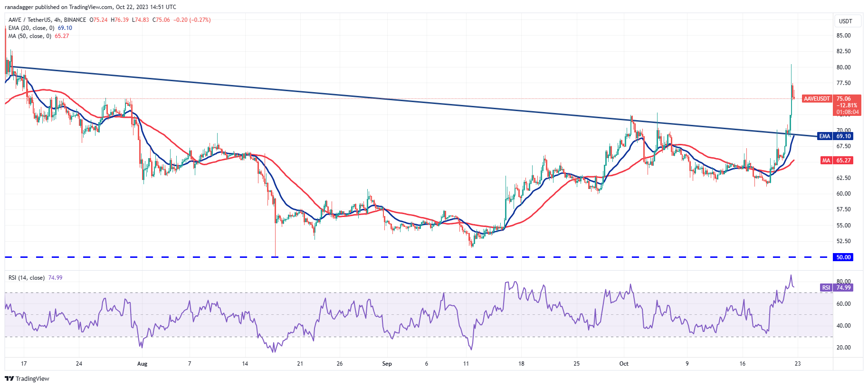Toggle the EMA (20, close, 0) legend
Image resolution: width=868 pixels, height=387 pixels.
pos(31,28)
